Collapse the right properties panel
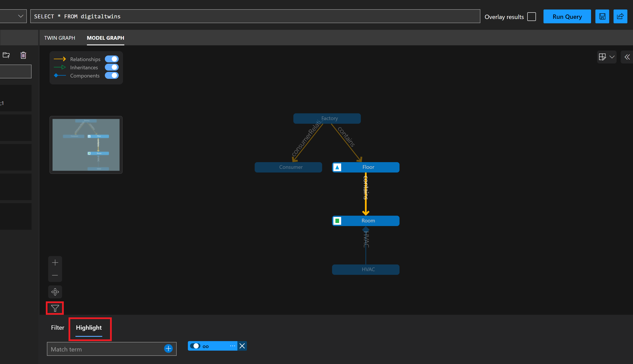Image resolution: width=633 pixels, height=364 pixels. [x=627, y=57]
